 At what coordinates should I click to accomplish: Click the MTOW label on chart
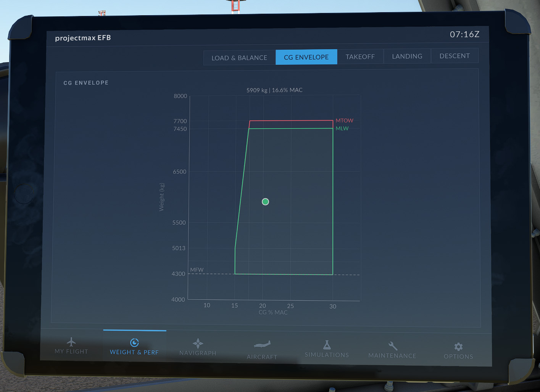point(344,120)
